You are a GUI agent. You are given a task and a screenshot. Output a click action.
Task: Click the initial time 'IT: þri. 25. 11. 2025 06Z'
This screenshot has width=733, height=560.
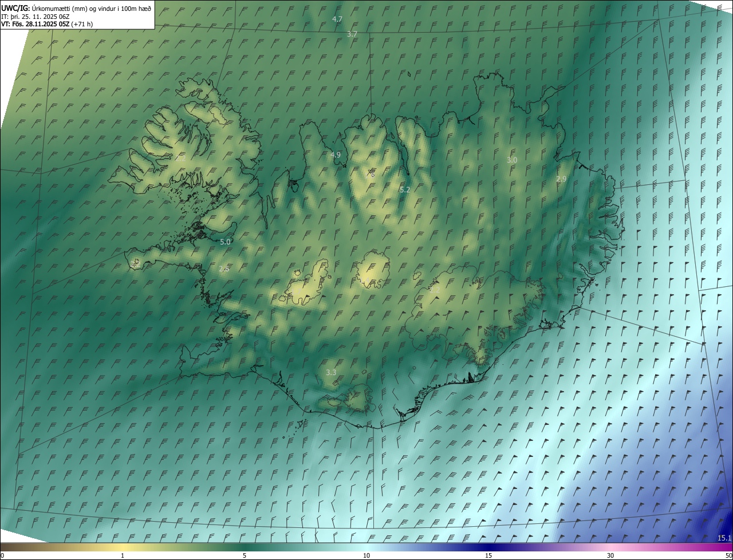tap(35, 16)
